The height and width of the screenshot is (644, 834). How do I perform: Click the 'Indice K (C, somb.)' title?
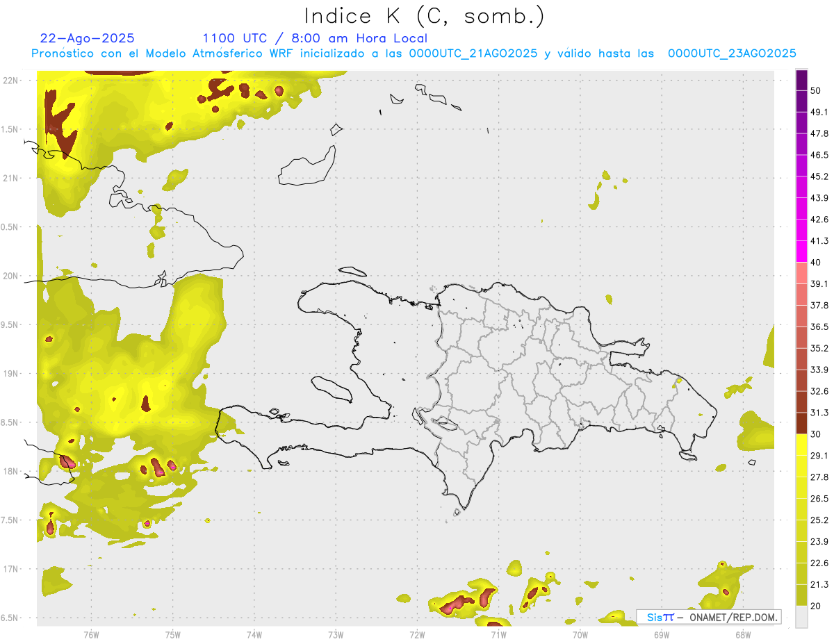tap(424, 16)
